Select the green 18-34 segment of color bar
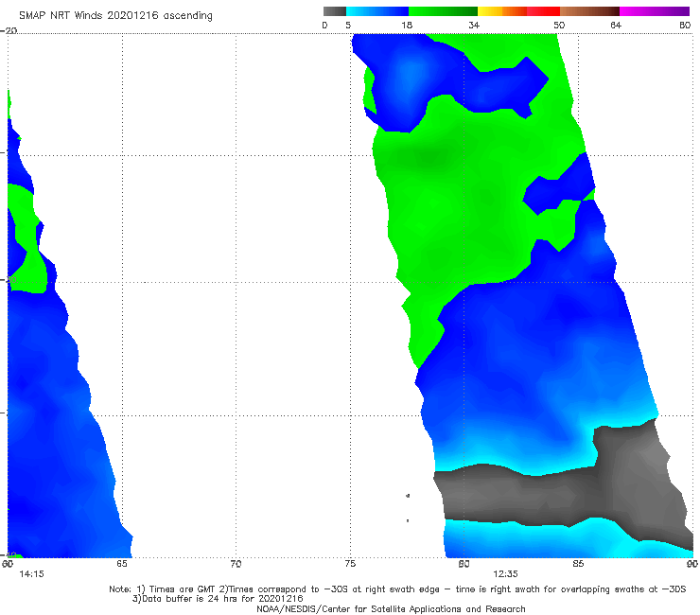This screenshot has width=700, height=615. pos(443,11)
